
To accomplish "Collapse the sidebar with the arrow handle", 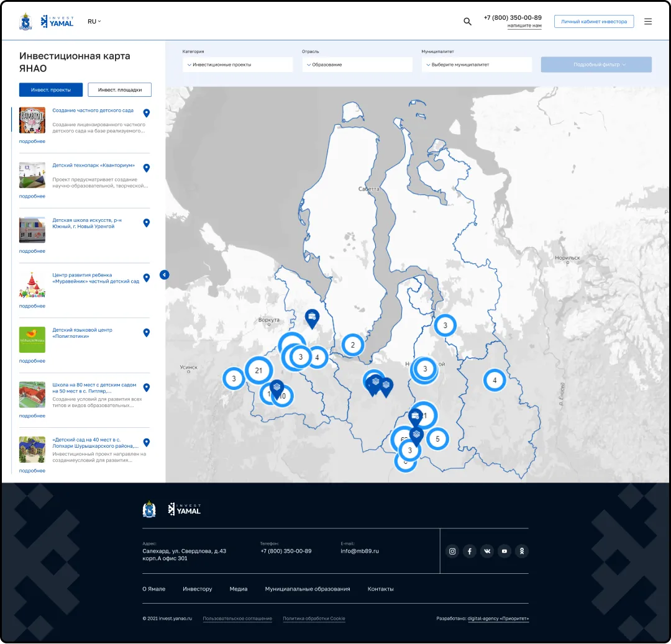I will point(164,274).
